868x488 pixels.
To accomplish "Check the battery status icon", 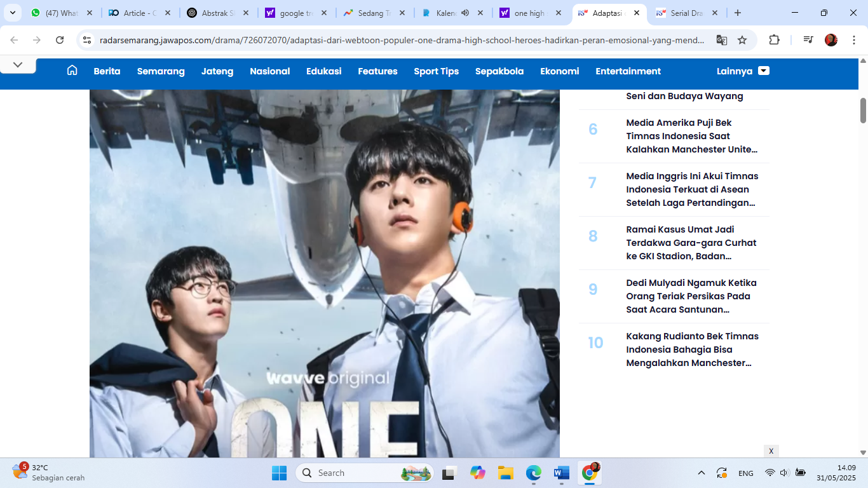I will point(801,473).
